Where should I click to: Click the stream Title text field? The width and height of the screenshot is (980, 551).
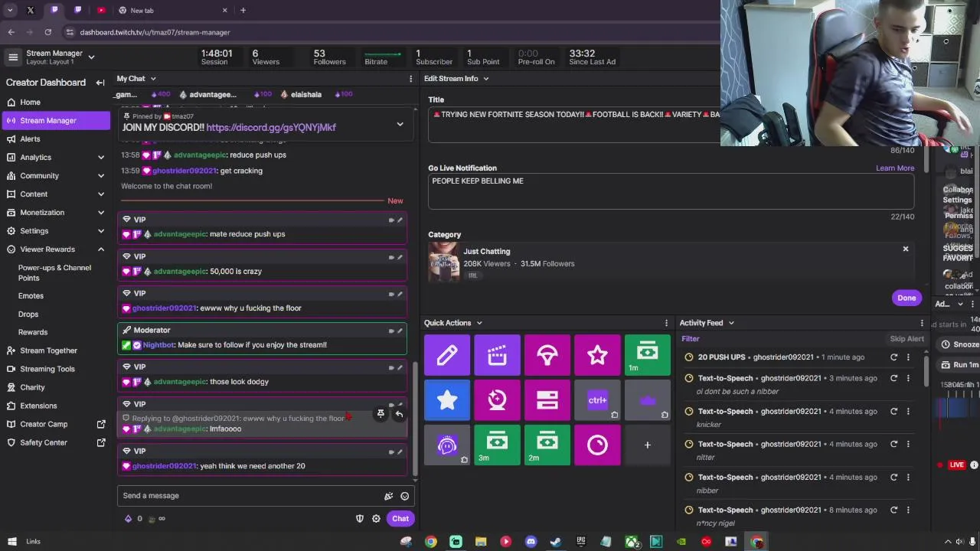pyautogui.click(x=574, y=124)
